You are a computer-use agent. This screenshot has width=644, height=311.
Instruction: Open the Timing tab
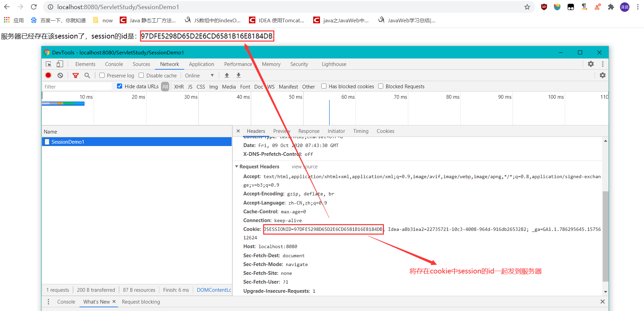[x=361, y=131]
